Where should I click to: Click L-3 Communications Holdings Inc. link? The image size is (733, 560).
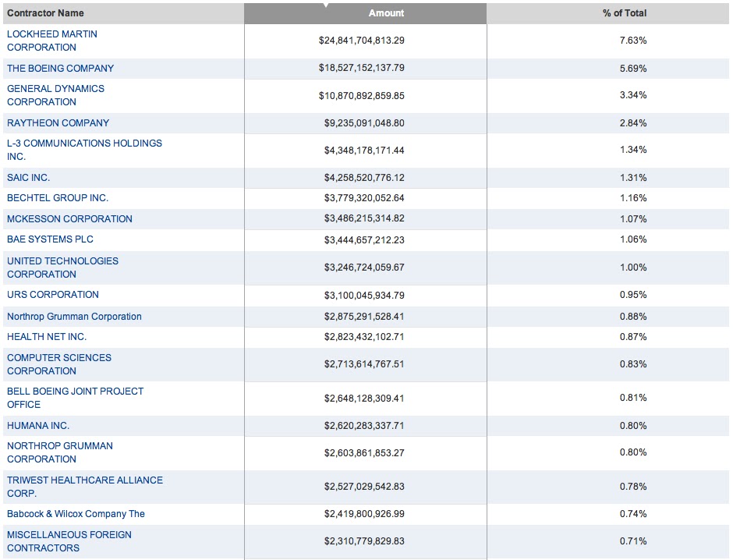coord(84,150)
